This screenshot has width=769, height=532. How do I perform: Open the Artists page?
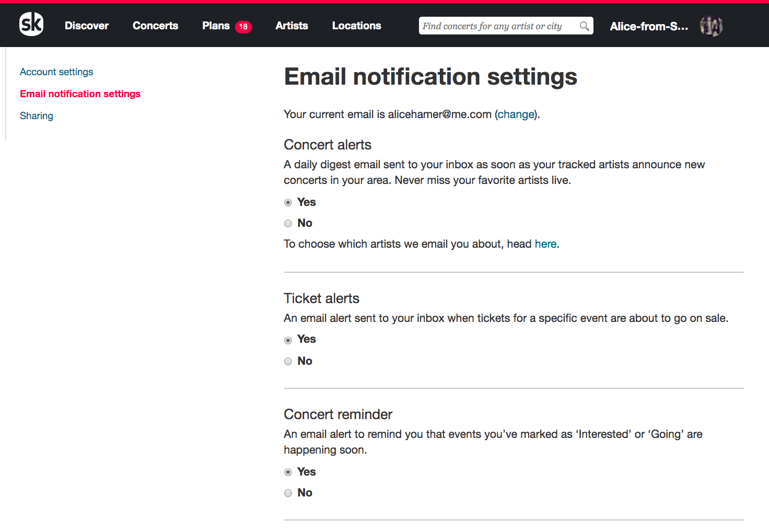[x=292, y=25]
